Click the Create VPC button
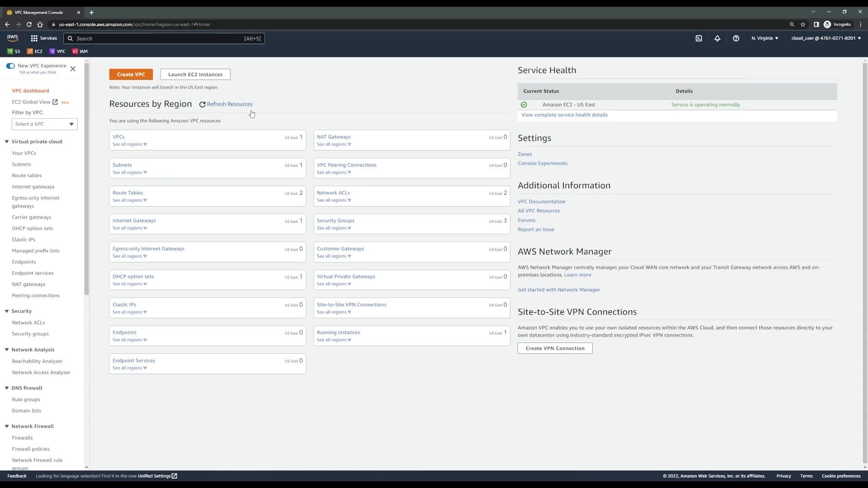 coord(131,75)
